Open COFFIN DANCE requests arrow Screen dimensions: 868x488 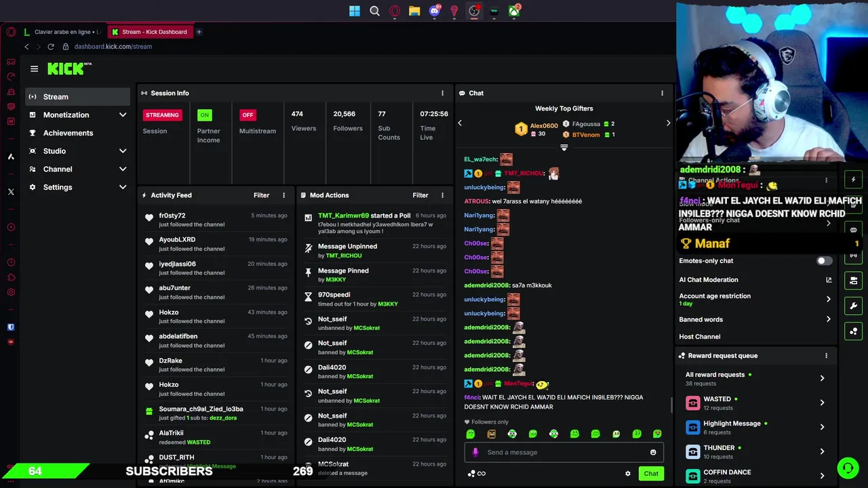822,476
